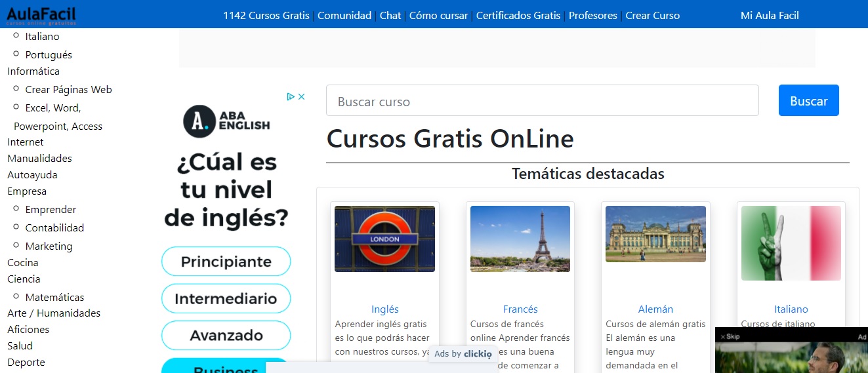Follow the Inglés course link
Viewport: 868px width, 373px height.
384,309
